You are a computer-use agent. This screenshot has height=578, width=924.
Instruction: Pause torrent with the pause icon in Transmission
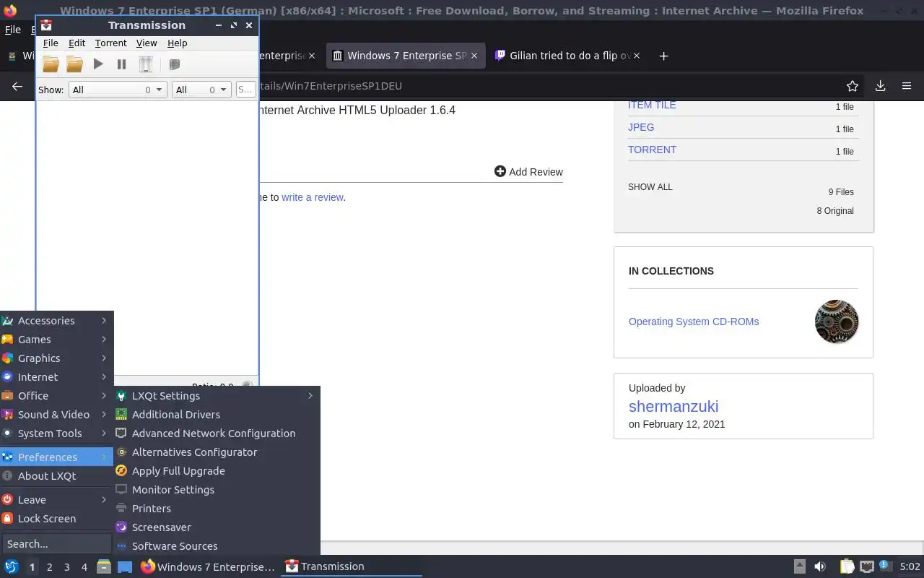(121, 64)
